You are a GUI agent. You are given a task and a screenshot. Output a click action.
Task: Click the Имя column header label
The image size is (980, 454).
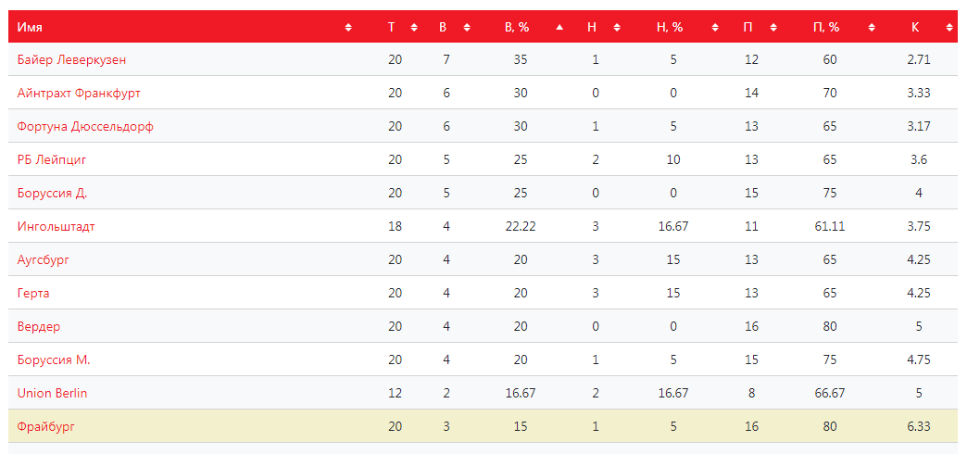coord(30,28)
